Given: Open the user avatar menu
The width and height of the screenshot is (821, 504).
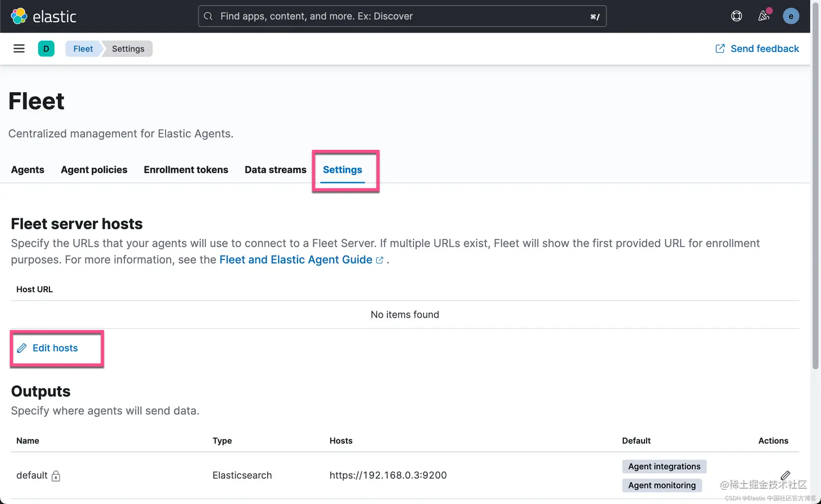Looking at the screenshot, I should click(791, 16).
